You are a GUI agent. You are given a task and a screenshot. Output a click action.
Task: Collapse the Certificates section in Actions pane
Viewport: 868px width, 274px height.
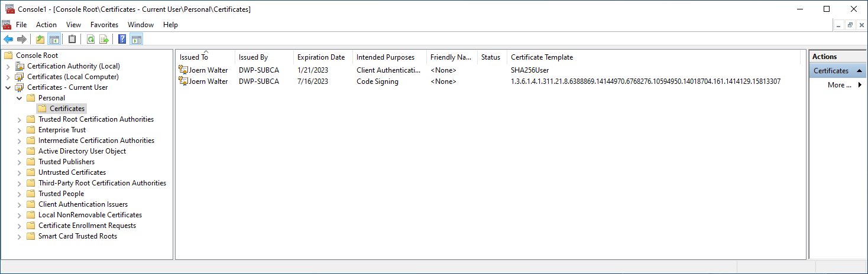tap(859, 71)
